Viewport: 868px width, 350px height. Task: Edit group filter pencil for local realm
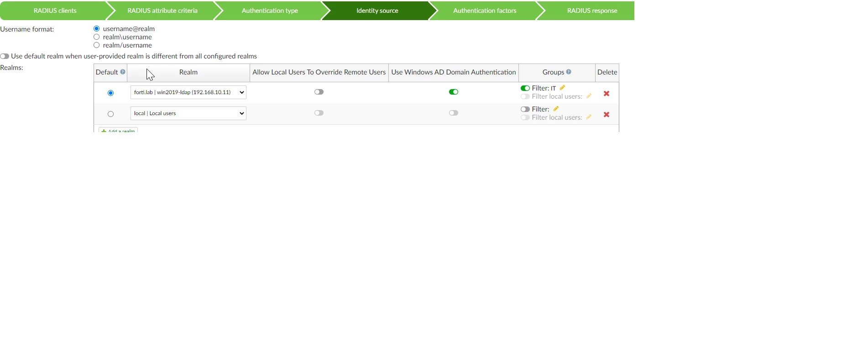[x=556, y=109]
